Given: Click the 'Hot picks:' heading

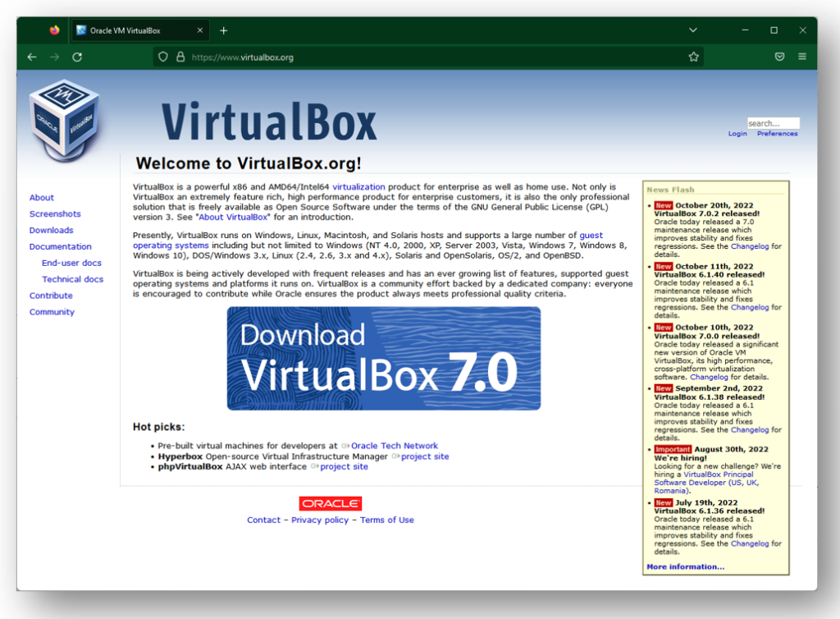Looking at the screenshot, I should click(x=158, y=427).
